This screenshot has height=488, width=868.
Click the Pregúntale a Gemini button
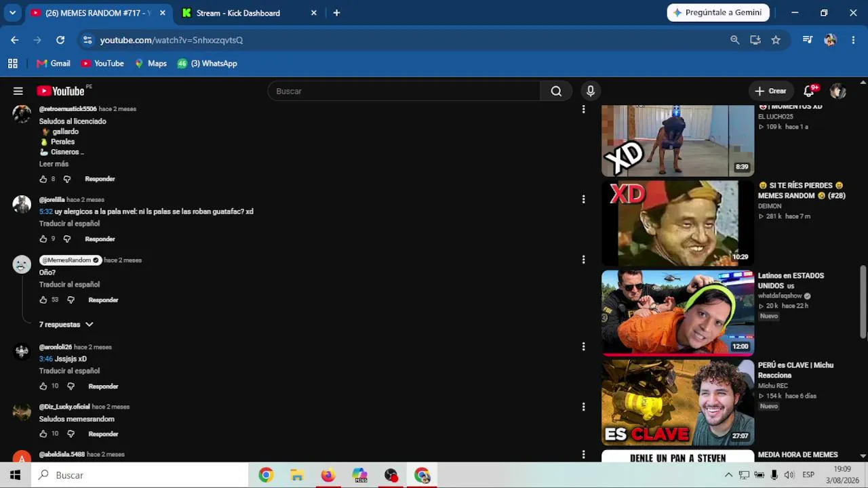click(718, 13)
